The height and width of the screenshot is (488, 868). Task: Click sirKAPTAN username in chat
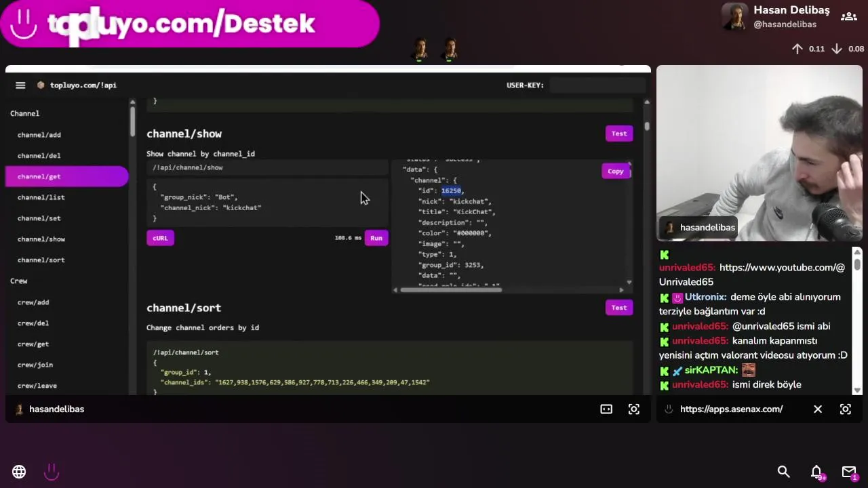(x=711, y=370)
